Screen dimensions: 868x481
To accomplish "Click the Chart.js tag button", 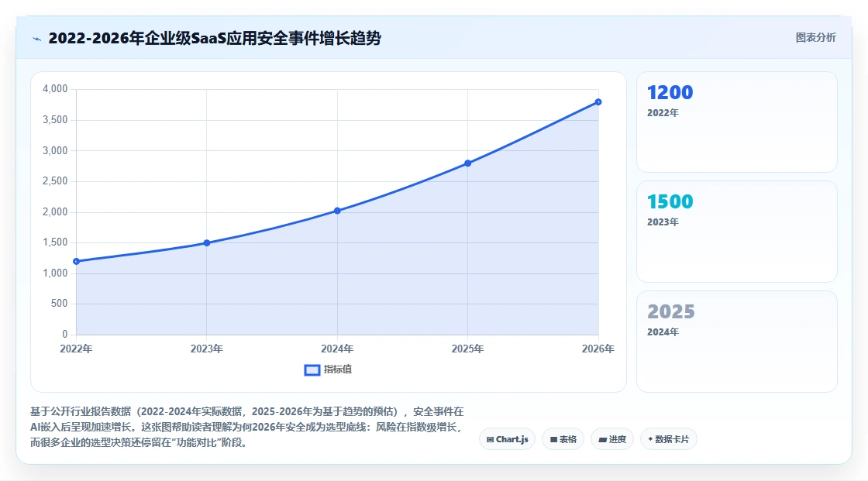I will click(507, 439).
